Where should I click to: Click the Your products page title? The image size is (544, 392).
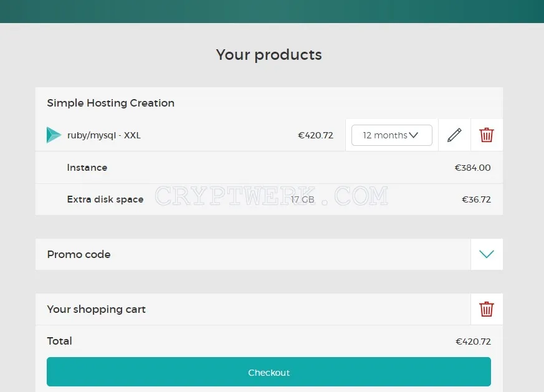[x=269, y=55]
